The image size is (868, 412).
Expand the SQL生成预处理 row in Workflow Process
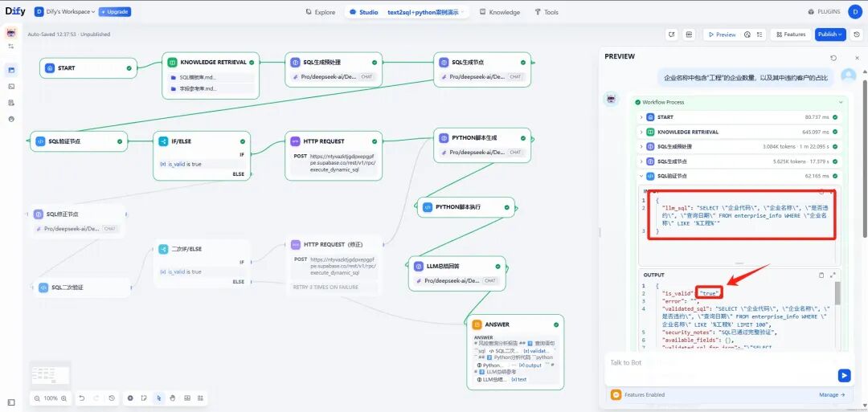pos(739,146)
